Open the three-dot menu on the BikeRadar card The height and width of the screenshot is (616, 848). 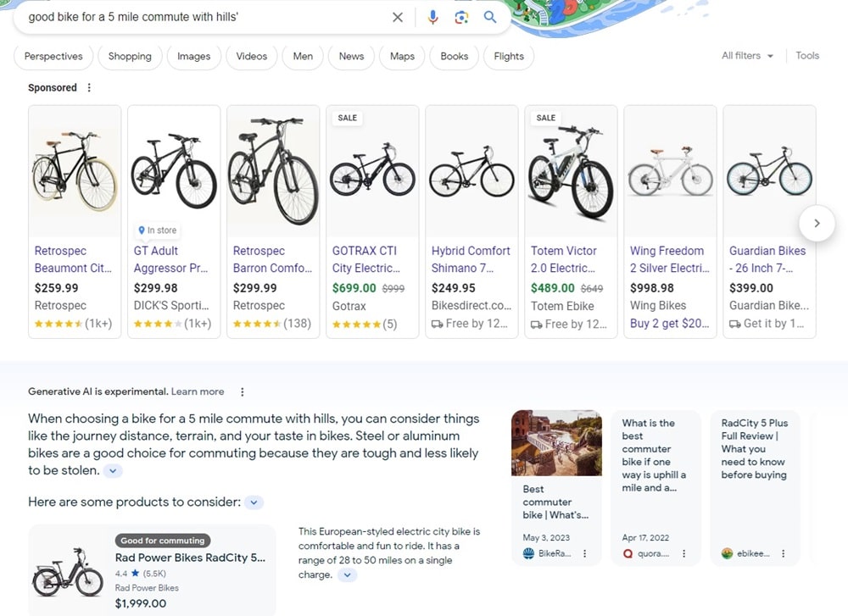click(585, 553)
